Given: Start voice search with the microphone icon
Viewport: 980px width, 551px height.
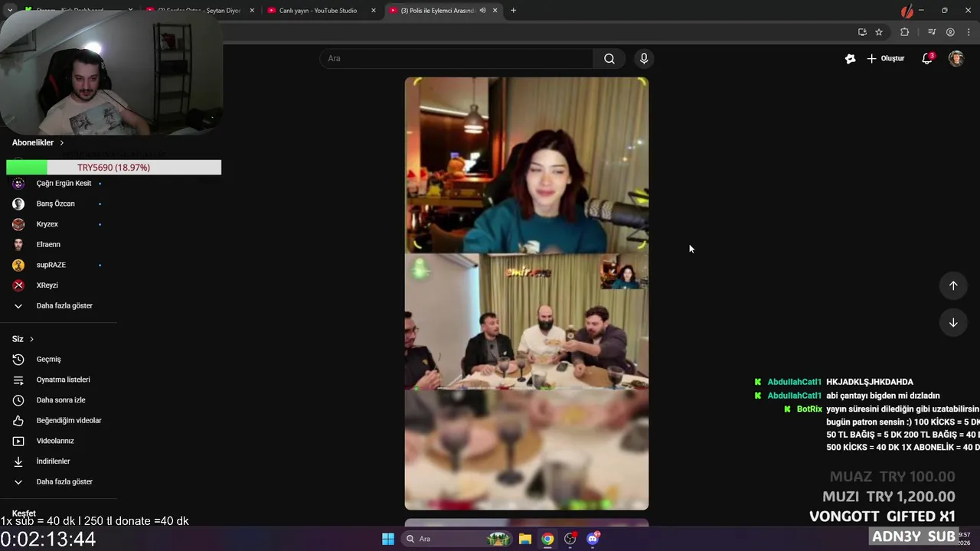Looking at the screenshot, I should (644, 58).
